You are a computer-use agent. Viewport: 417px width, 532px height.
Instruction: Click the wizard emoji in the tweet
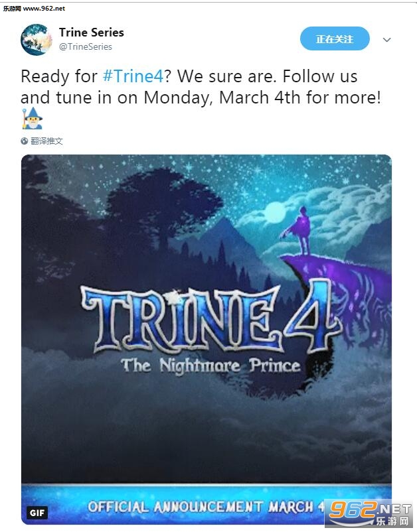31,119
